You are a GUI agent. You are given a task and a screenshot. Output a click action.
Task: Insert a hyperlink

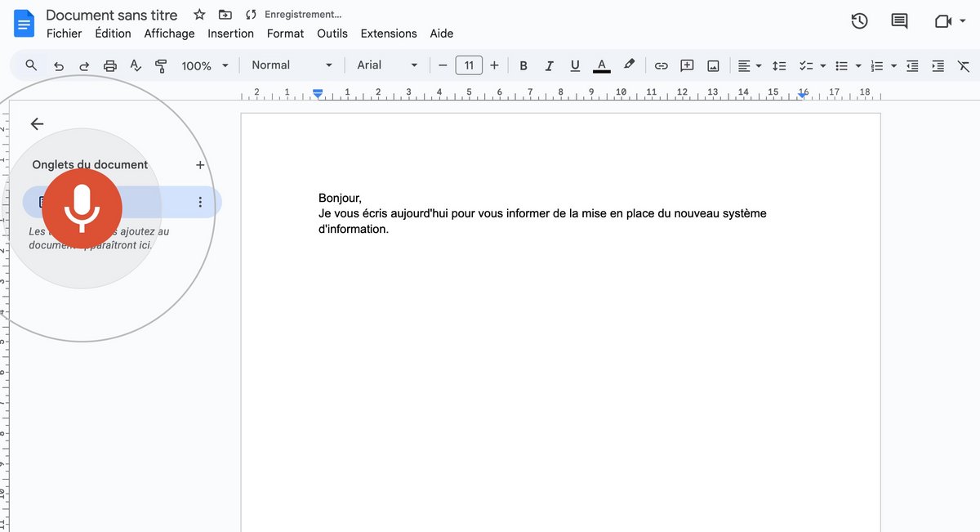click(661, 65)
